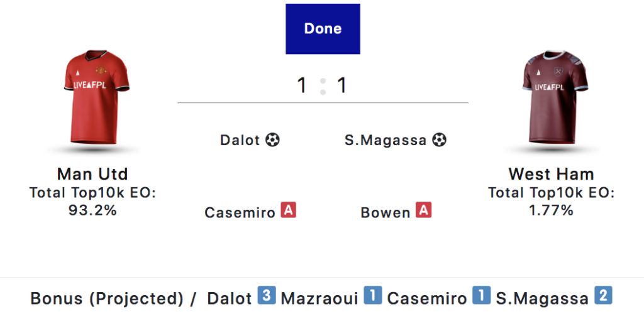Click goalscorer name Dalot in match events
The height and width of the screenshot is (314, 644).
click(x=240, y=140)
